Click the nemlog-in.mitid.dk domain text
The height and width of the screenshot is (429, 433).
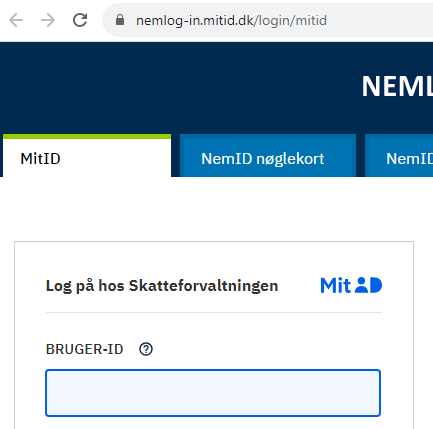pos(195,21)
